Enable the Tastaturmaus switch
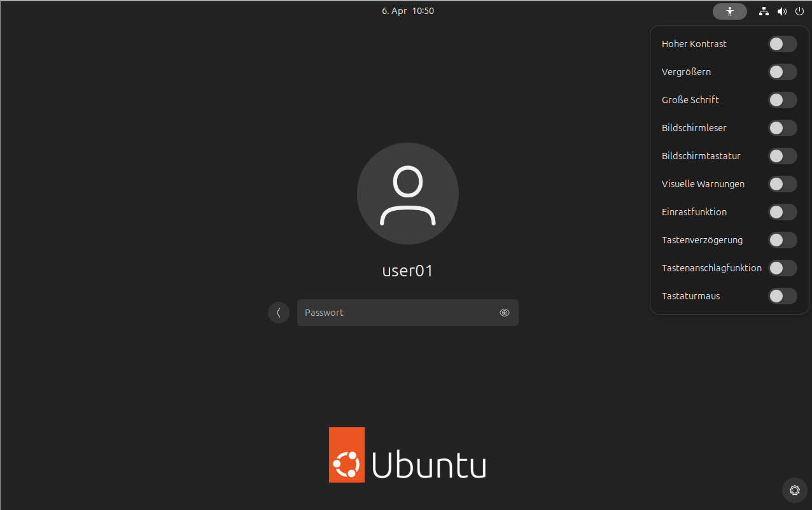Image resolution: width=812 pixels, height=510 pixels. tap(782, 296)
